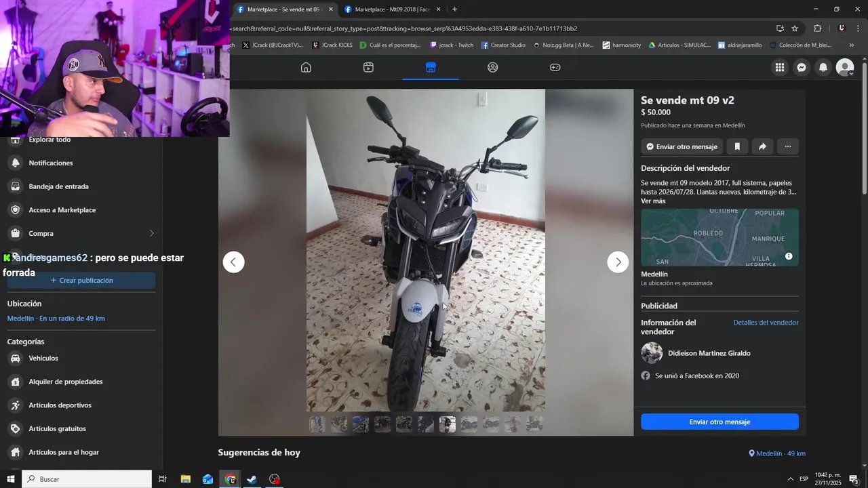Open the three-dots more options button
868x488 pixels.
pyautogui.click(x=787, y=146)
